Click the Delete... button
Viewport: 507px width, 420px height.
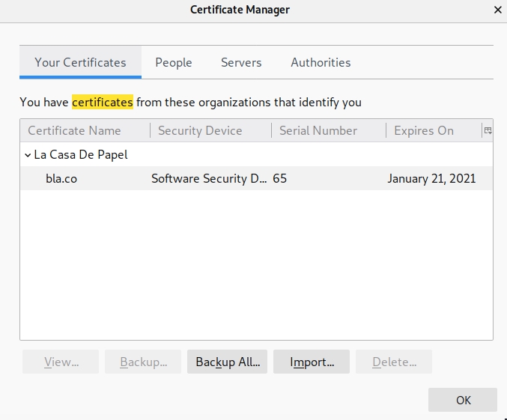point(394,362)
